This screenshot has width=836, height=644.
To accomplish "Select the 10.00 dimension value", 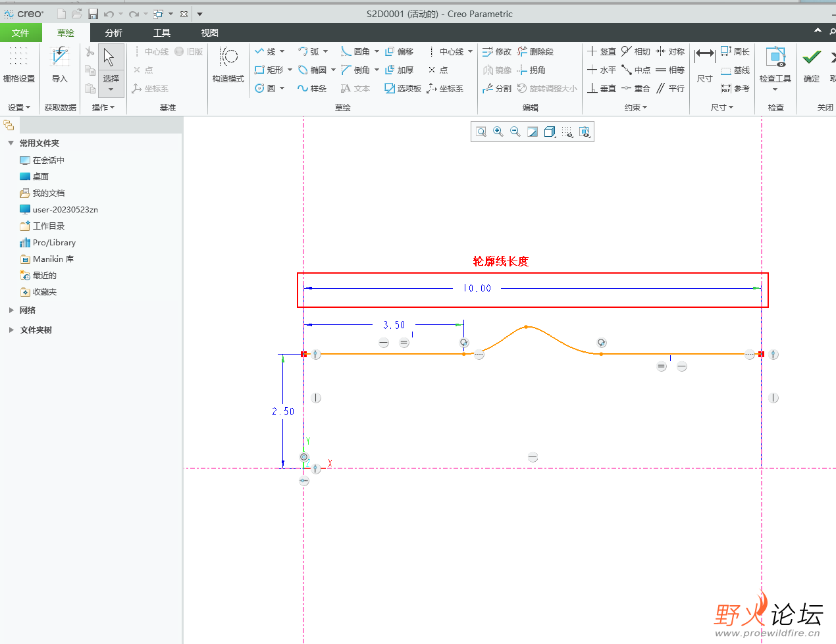I will tap(477, 288).
